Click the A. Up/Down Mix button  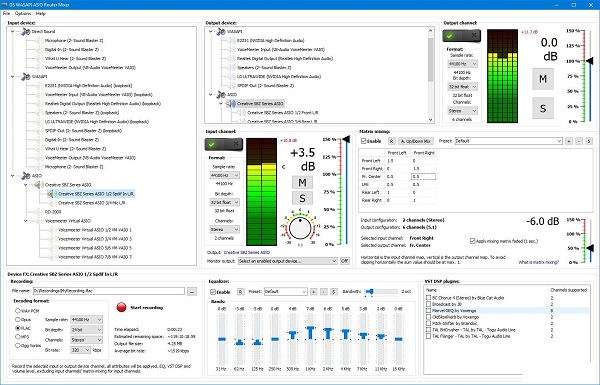pos(416,141)
